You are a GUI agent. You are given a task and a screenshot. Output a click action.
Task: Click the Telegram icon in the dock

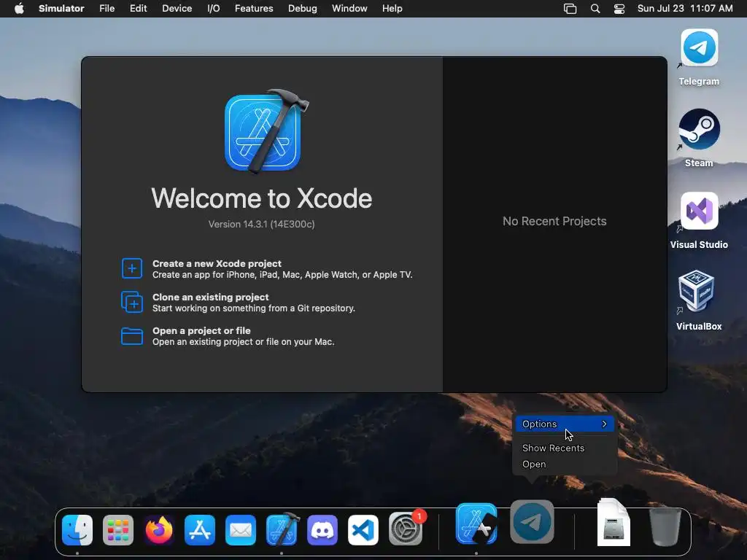point(532,522)
